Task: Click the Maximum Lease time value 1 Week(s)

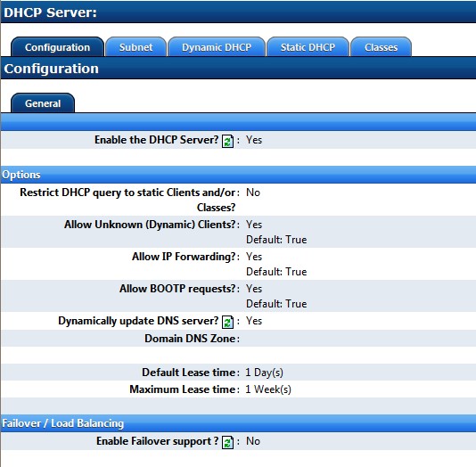Action: pyautogui.click(x=268, y=389)
